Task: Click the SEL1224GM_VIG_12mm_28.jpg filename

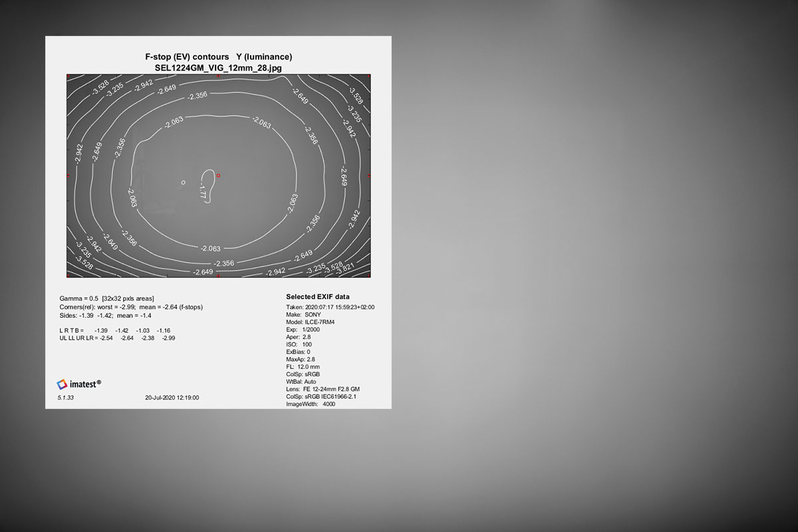Action: click(218, 68)
